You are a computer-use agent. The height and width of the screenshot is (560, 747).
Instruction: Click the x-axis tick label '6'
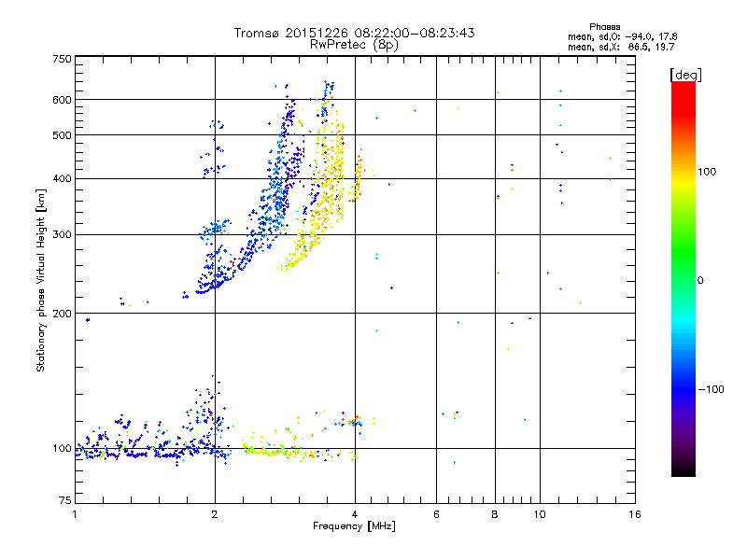436,514
